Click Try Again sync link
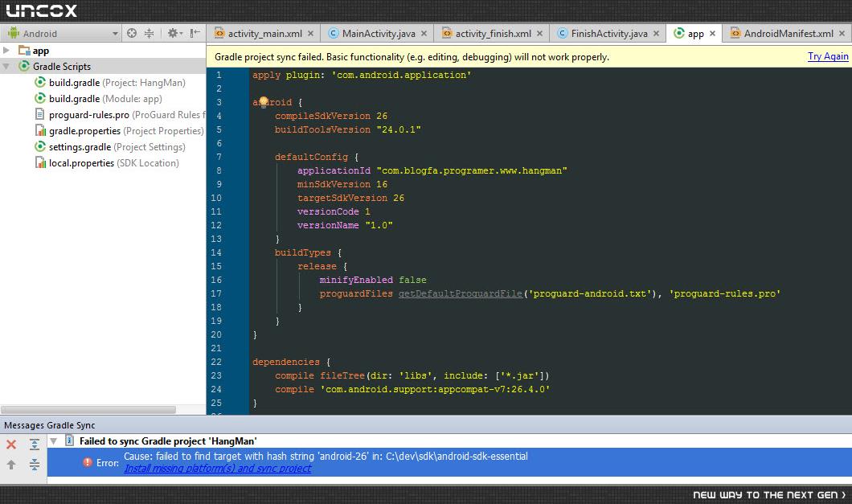The width and height of the screenshot is (852, 504). (828, 56)
